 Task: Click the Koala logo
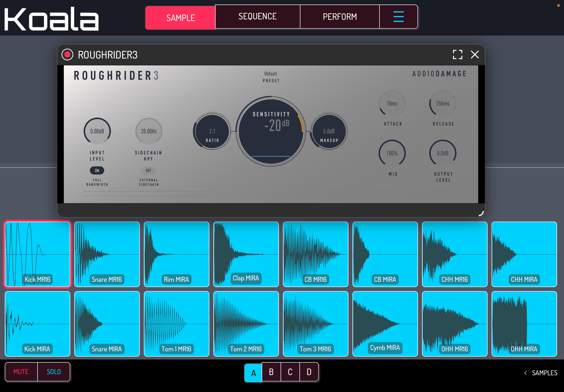click(x=52, y=19)
